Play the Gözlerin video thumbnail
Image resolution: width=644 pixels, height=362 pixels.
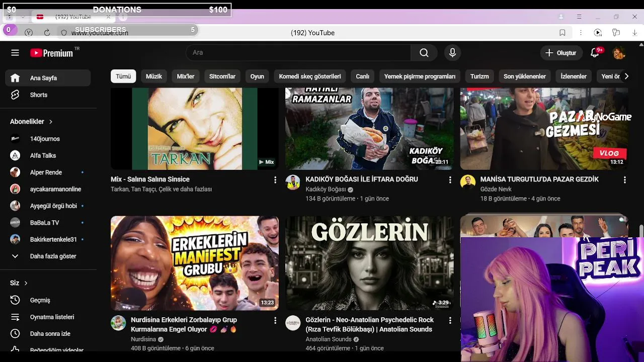pyautogui.click(x=369, y=263)
